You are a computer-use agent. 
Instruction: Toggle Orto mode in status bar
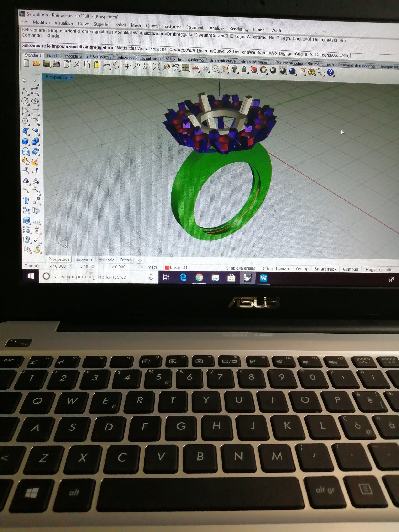266,268
